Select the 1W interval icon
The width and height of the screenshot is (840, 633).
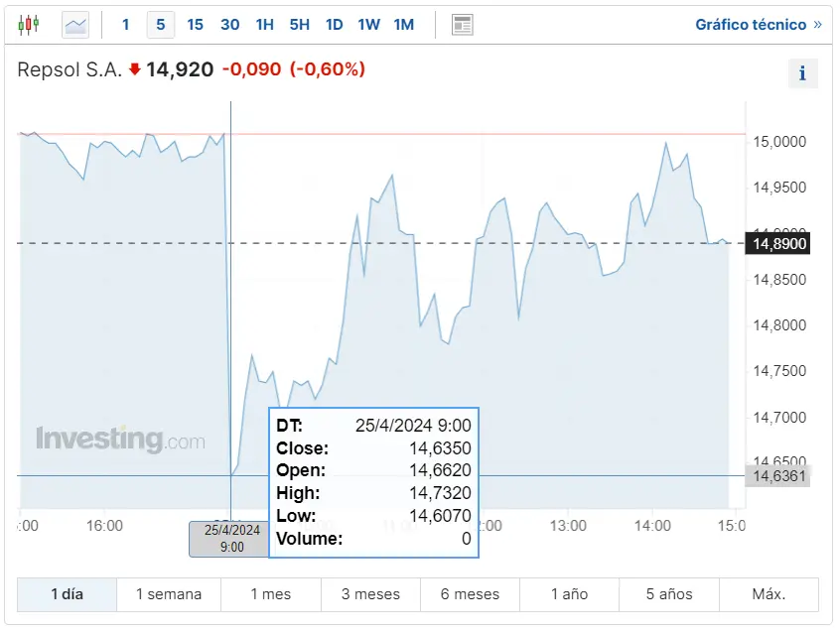368,24
